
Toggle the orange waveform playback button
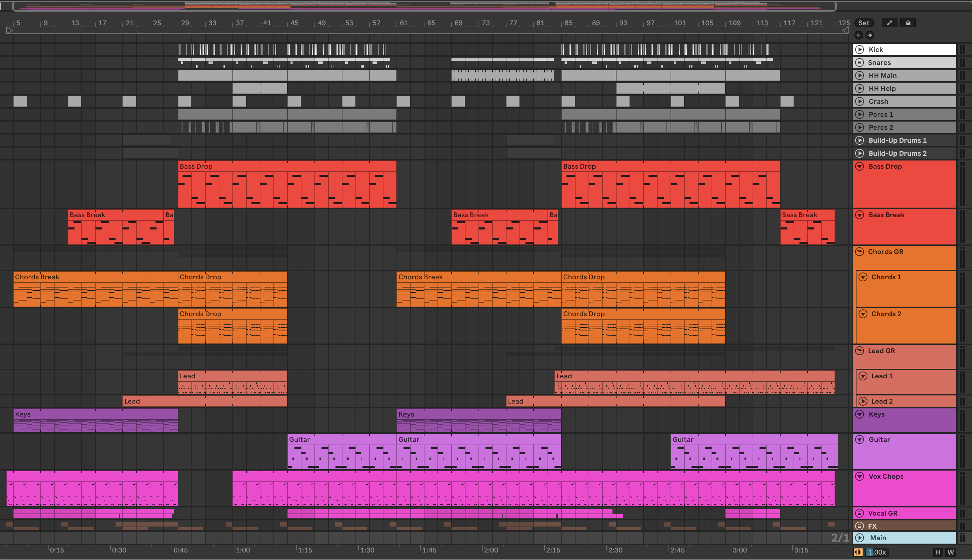[858, 552]
